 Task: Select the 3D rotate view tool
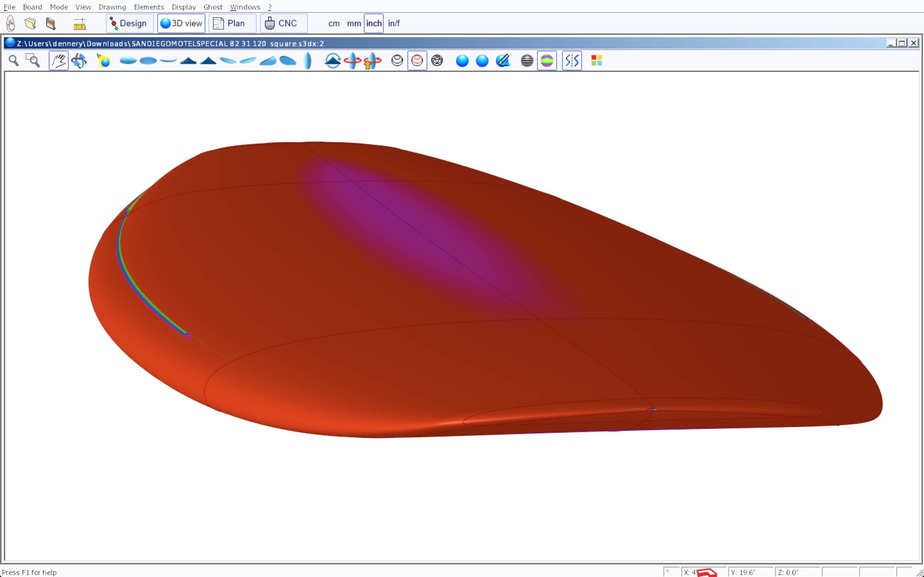79,61
